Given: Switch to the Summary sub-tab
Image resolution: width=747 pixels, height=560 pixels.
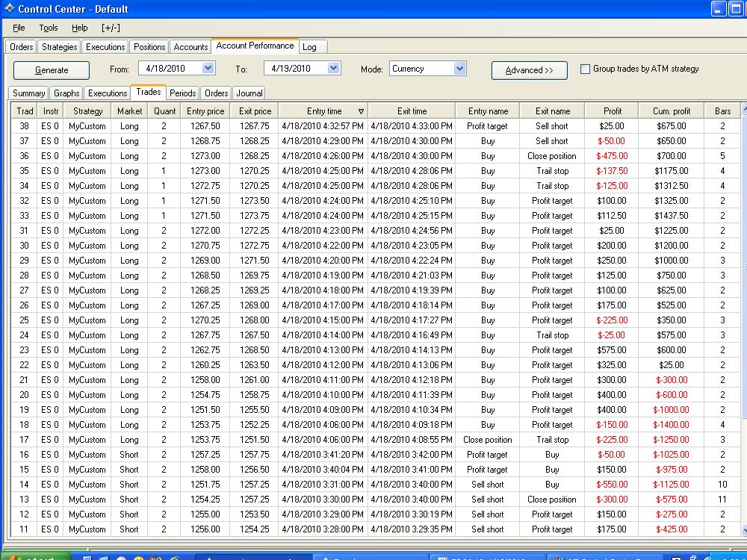Looking at the screenshot, I should (x=29, y=93).
